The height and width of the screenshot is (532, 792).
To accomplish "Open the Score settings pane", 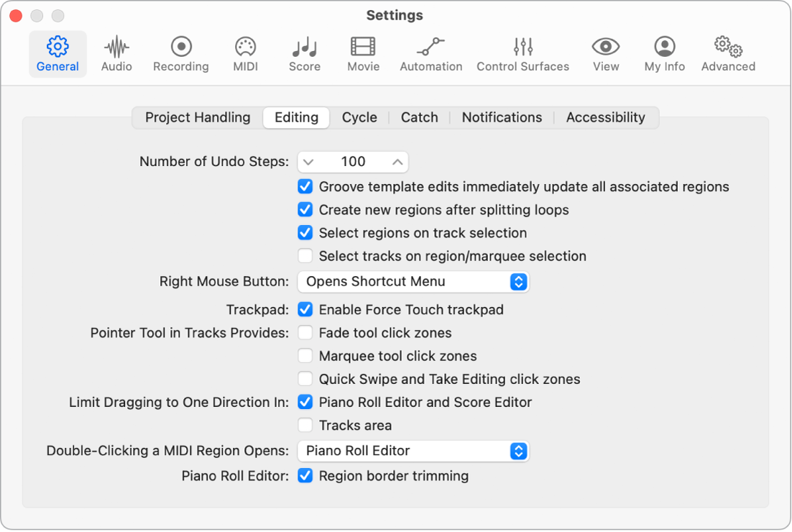I will [303, 54].
